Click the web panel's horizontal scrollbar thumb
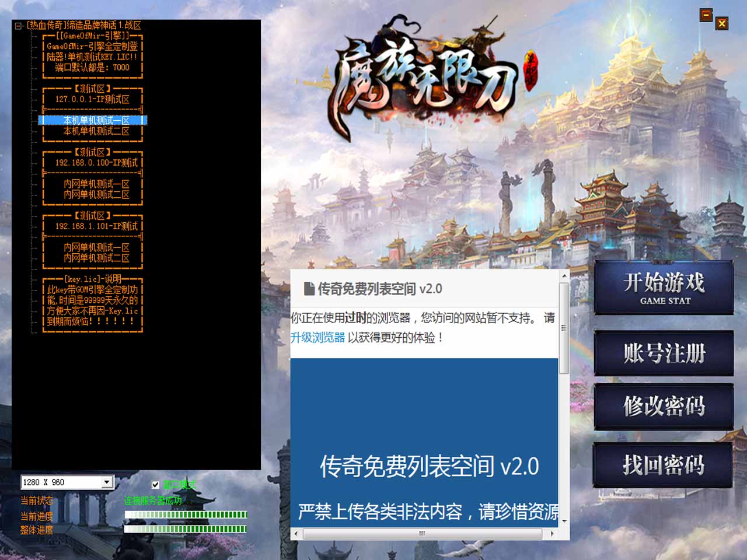The height and width of the screenshot is (560, 747). coord(423,534)
